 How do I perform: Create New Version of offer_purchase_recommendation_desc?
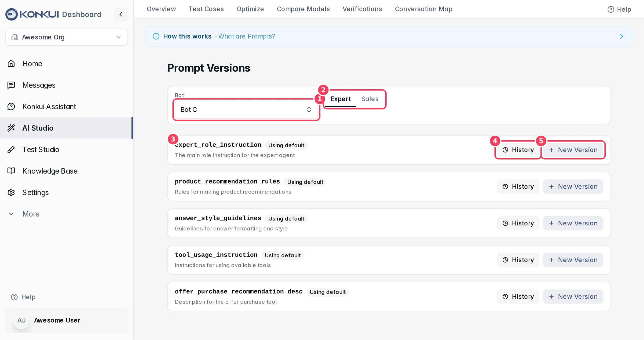pyautogui.click(x=573, y=297)
